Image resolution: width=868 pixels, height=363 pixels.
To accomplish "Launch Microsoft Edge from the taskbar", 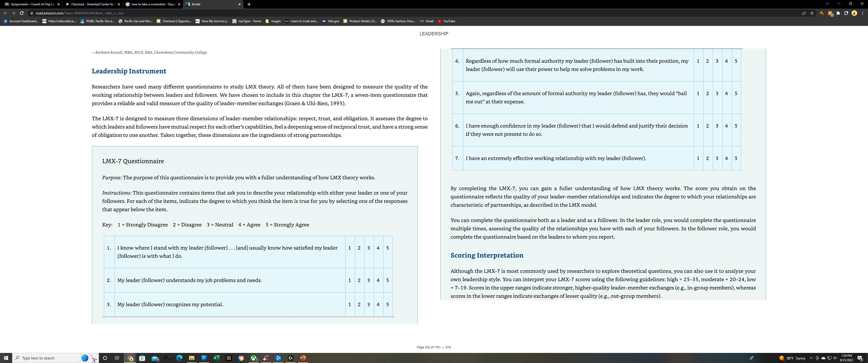I will [x=179, y=358].
